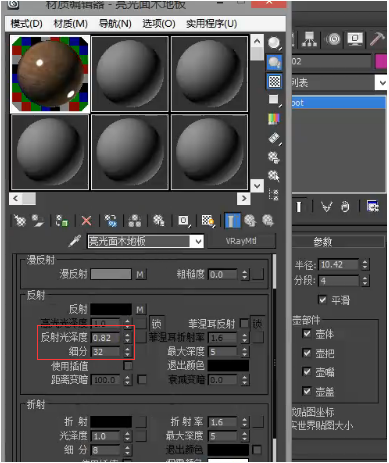Open Material Editor Options icon

click(x=274, y=157)
